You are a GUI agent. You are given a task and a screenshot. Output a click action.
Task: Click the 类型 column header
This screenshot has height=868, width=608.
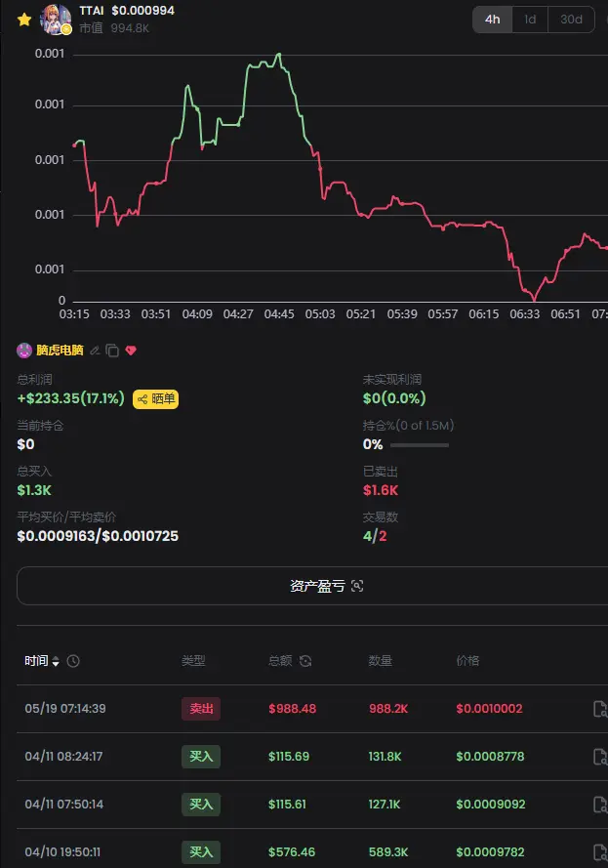click(x=193, y=661)
